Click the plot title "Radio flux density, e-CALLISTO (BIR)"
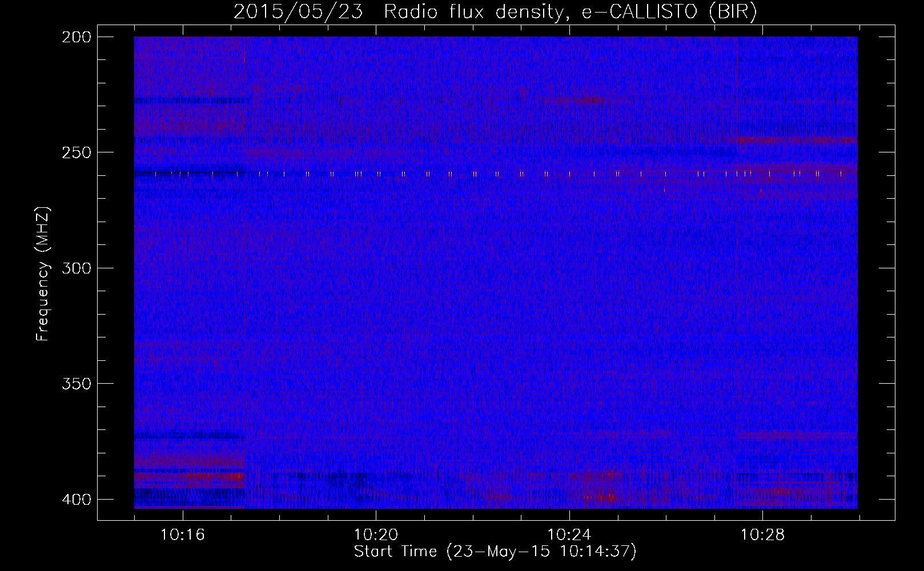 (570, 12)
